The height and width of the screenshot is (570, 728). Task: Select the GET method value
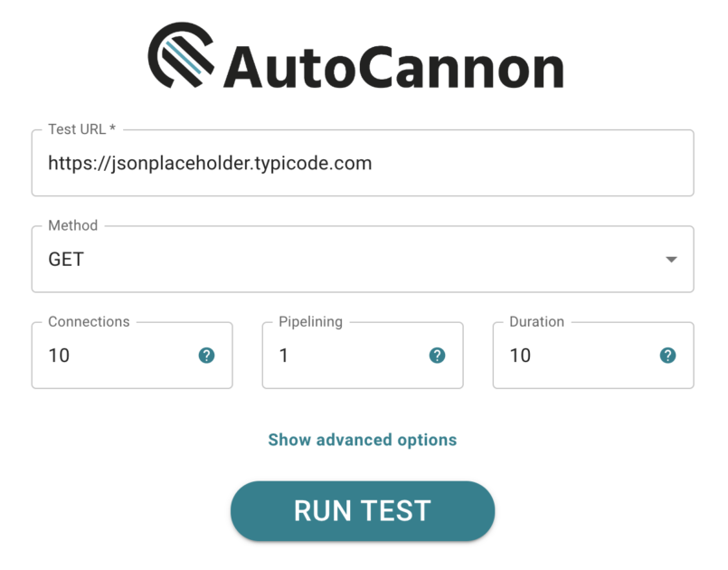(x=66, y=260)
